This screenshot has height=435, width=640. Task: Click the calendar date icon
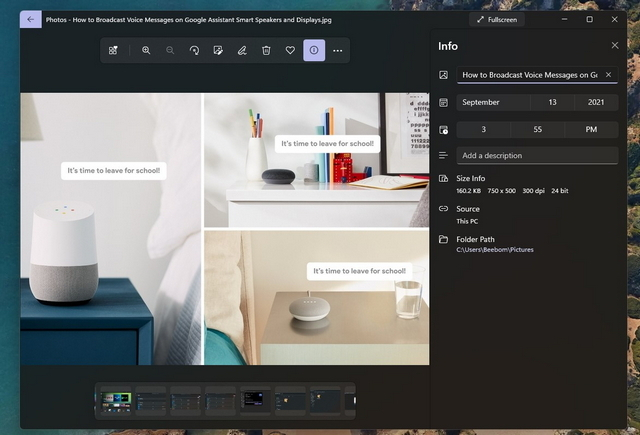coord(443,102)
